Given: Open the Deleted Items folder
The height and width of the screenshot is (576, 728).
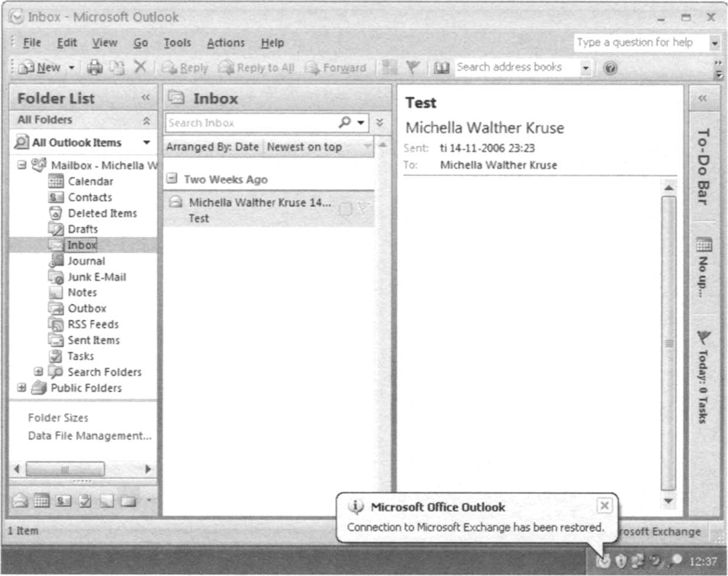Looking at the screenshot, I should pyautogui.click(x=102, y=213).
